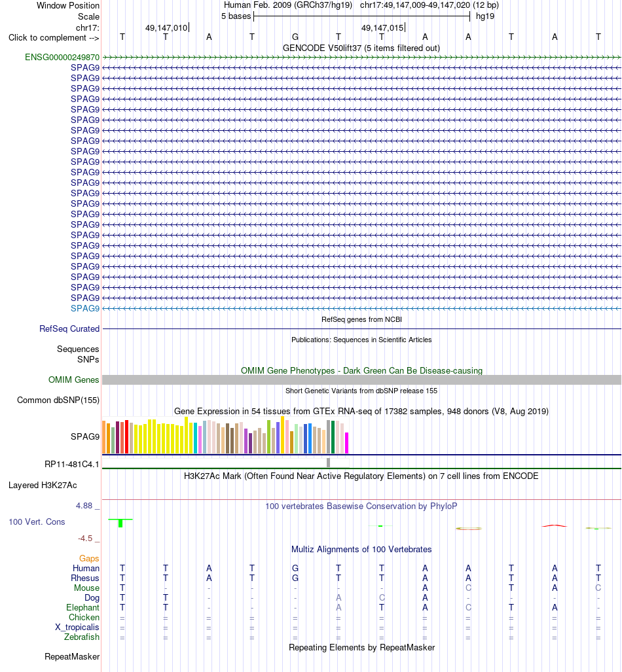The width and height of the screenshot is (622, 672).
Task: Click the green PhyloP conservation bar
Action: 120,523
